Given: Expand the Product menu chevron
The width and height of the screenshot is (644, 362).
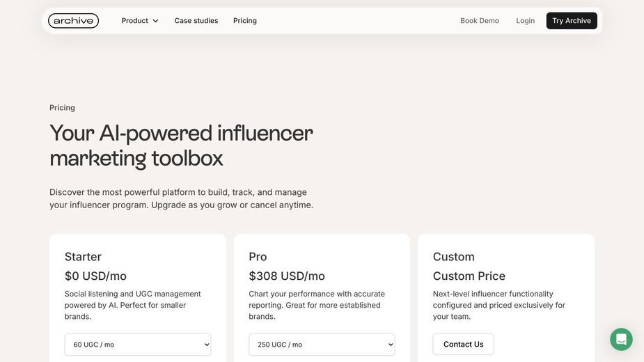Looking at the screenshot, I should click(x=156, y=21).
